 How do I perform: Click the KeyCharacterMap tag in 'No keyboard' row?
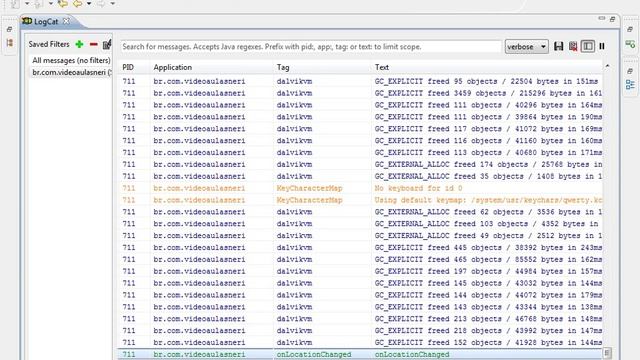(x=309, y=188)
